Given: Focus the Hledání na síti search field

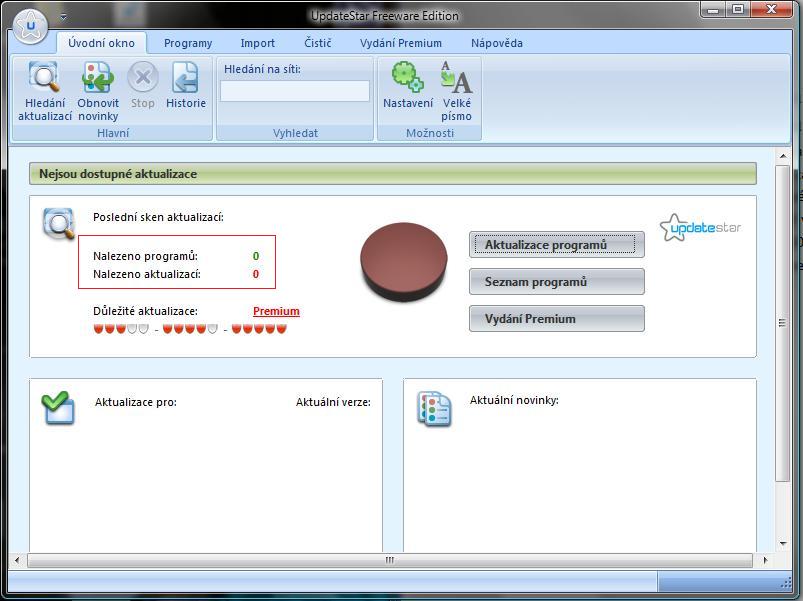Looking at the screenshot, I should [x=295, y=91].
